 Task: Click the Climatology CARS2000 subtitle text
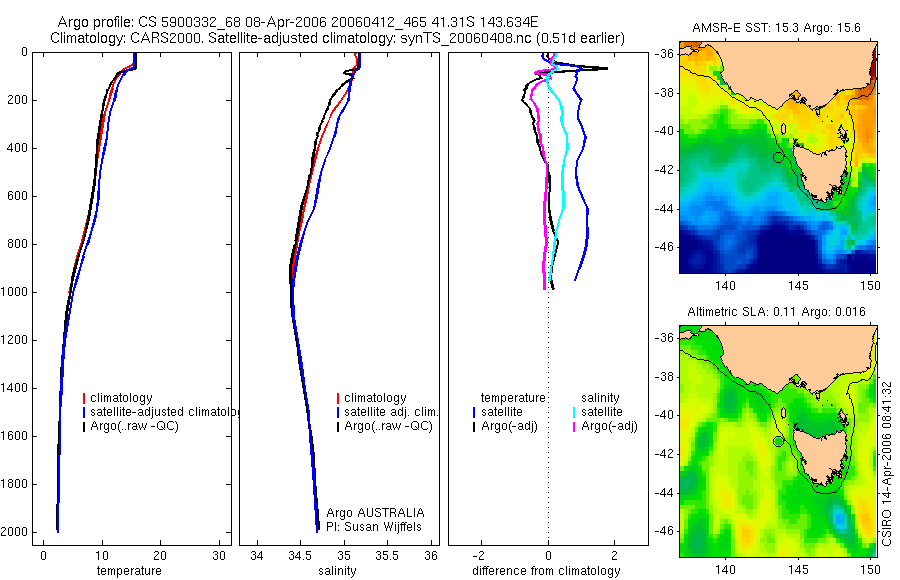pyautogui.click(x=338, y=38)
